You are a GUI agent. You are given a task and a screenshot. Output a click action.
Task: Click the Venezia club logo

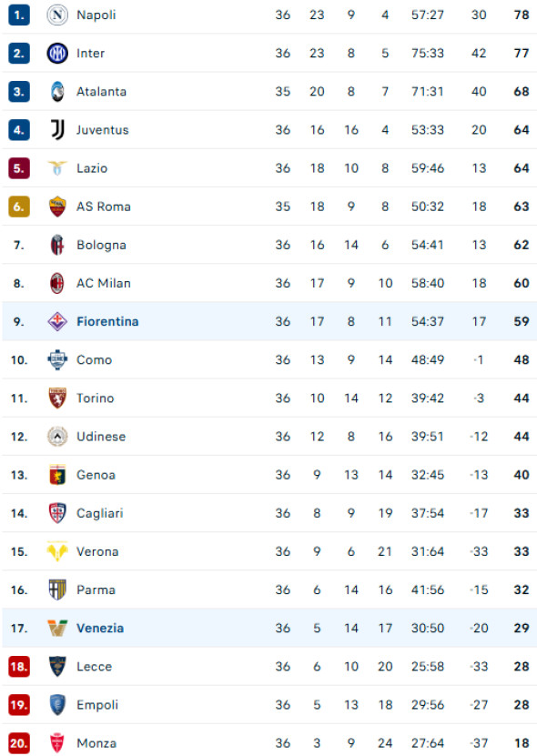tap(57, 629)
